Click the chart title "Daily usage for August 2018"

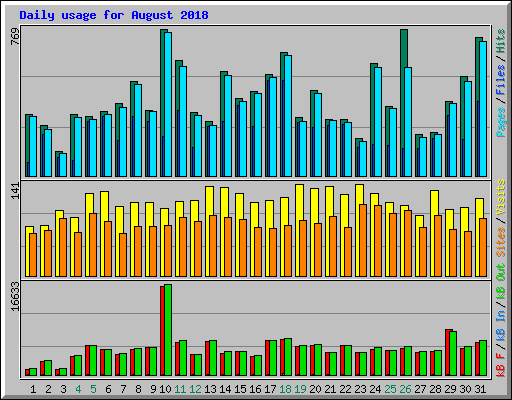click(x=114, y=15)
